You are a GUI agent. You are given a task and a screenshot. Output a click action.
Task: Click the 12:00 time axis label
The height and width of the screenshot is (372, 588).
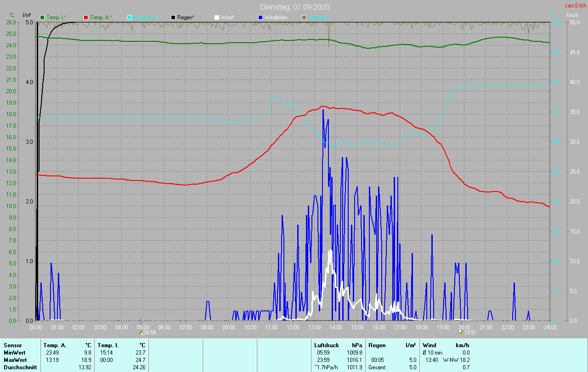click(293, 327)
